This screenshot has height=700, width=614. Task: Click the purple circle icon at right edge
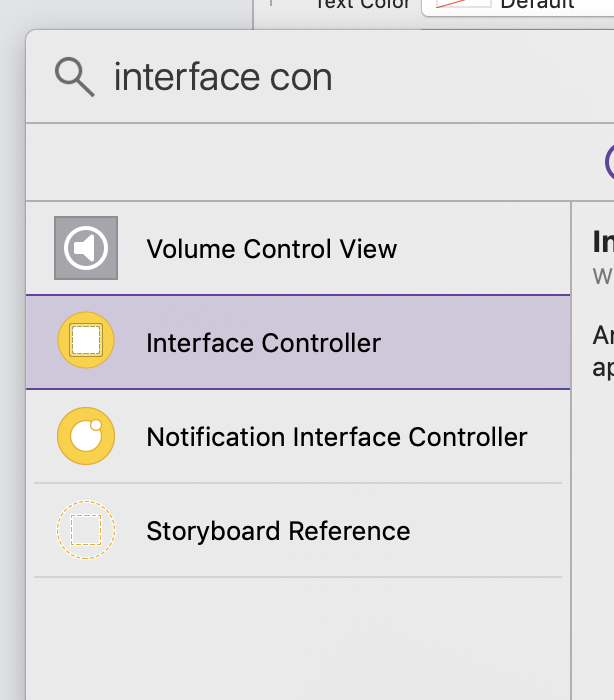(x=609, y=162)
